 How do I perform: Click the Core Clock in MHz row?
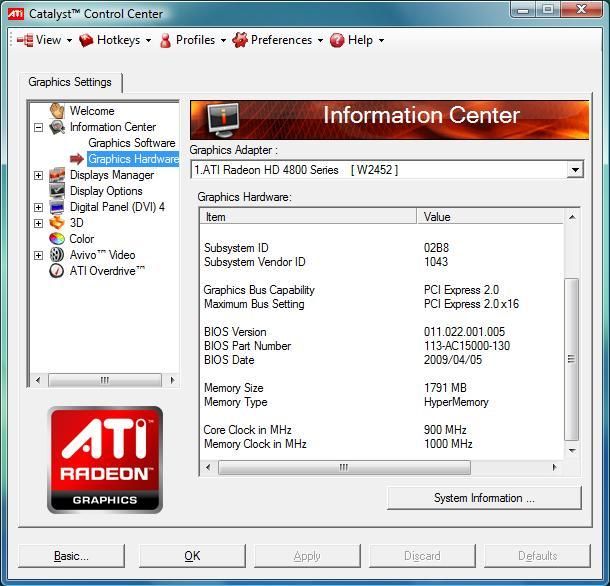[x=381, y=430]
